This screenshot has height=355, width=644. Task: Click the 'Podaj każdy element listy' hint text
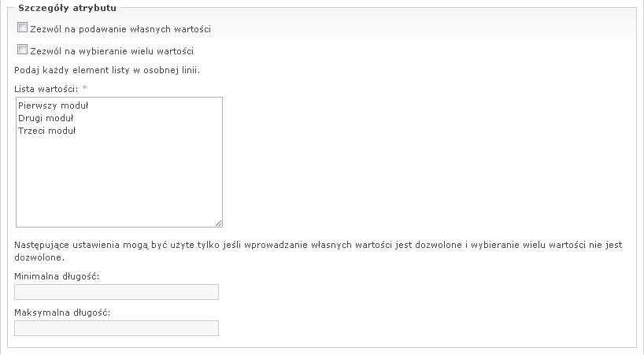[x=107, y=70]
